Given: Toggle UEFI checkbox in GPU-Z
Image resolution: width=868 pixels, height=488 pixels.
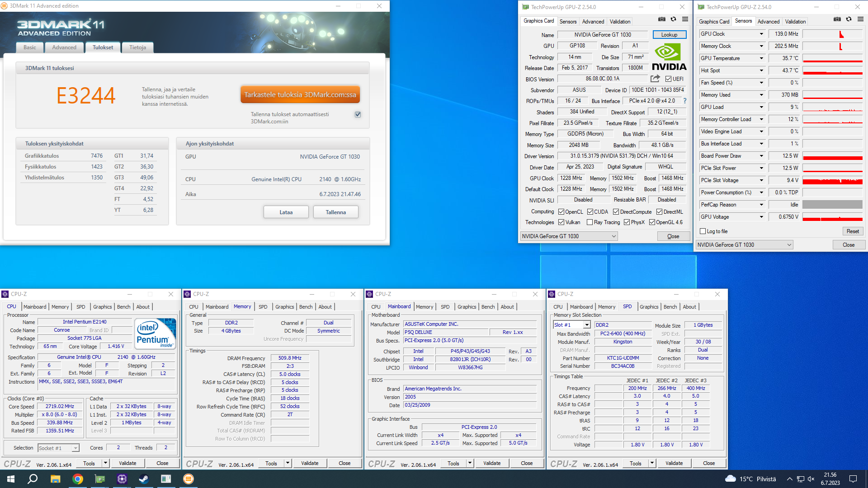Looking at the screenshot, I should point(668,79).
